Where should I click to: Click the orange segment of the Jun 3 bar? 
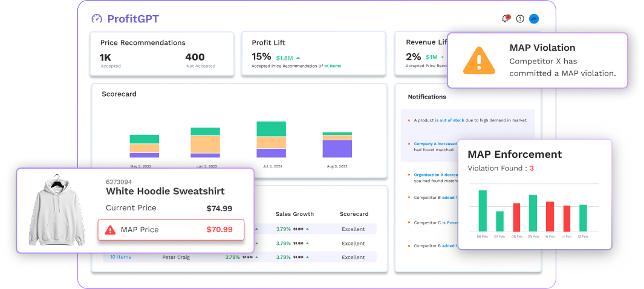[x=205, y=144]
